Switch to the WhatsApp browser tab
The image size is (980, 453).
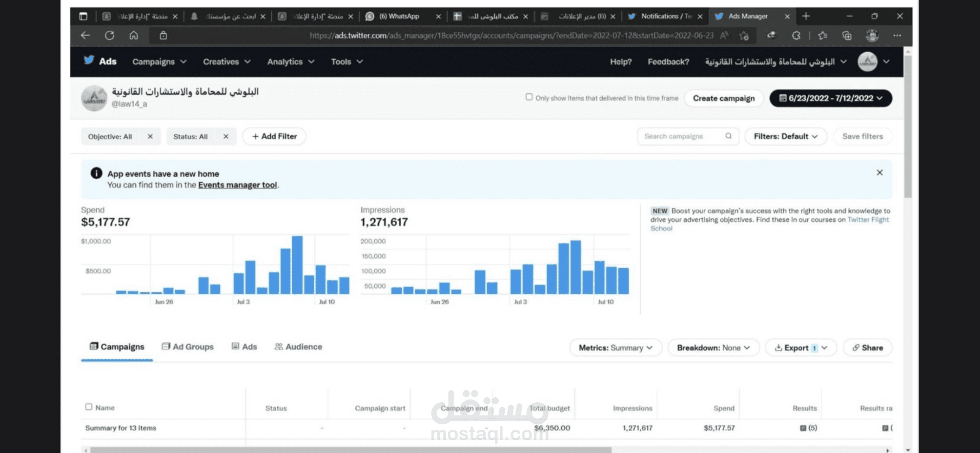[399, 16]
